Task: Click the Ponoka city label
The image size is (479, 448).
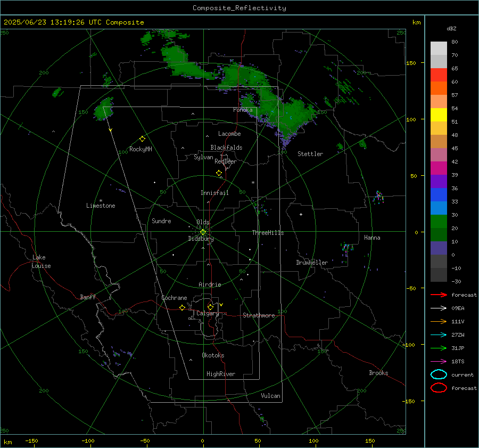Action: tap(243, 110)
